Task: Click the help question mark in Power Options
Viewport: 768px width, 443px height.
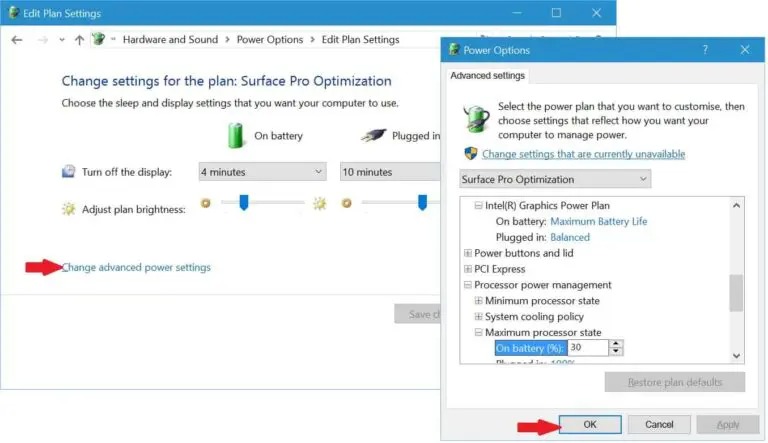Action: tap(705, 49)
